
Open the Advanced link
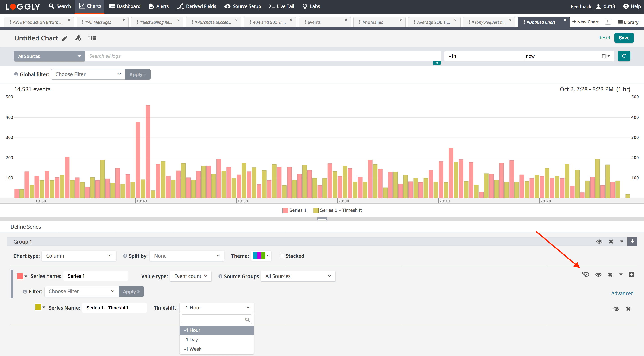[622, 293]
